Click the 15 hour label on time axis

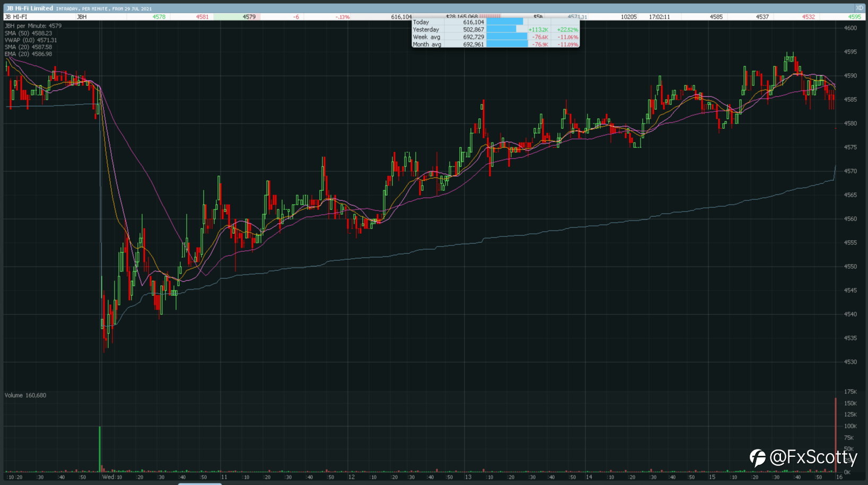click(712, 477)
